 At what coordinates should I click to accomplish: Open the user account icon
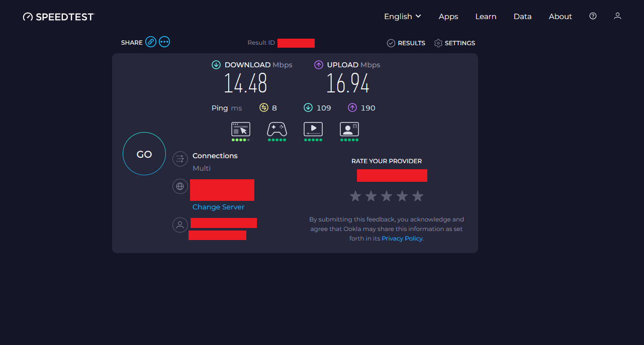pyautogui.click(x=618, y=16)
